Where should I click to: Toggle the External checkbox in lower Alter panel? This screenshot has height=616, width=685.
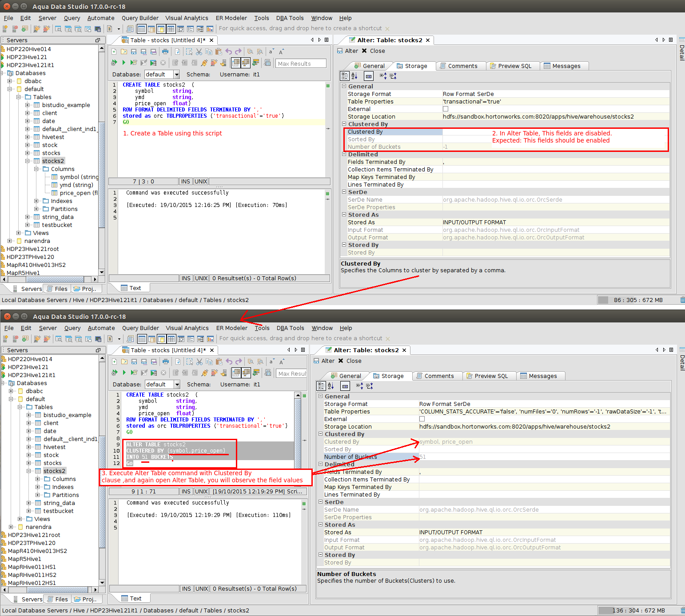(x=422, y=419)
